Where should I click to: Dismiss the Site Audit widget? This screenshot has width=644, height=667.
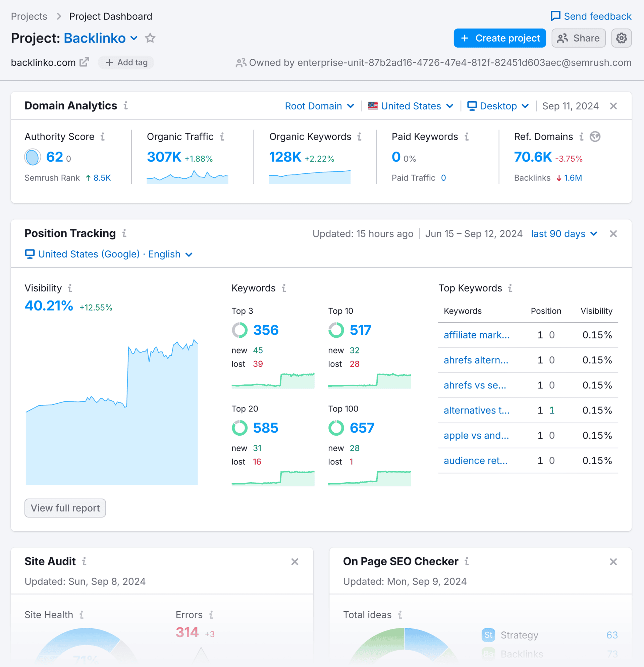coord(295,561)
